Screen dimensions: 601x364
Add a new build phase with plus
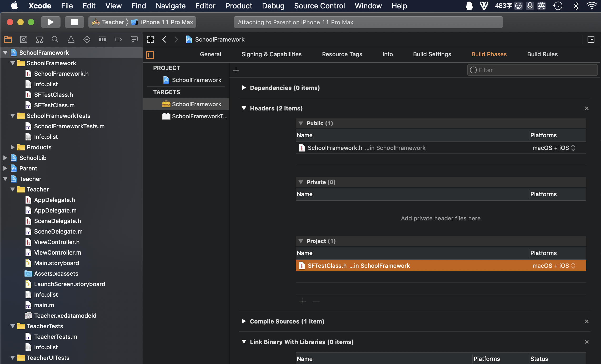click(x=236, y=70)
